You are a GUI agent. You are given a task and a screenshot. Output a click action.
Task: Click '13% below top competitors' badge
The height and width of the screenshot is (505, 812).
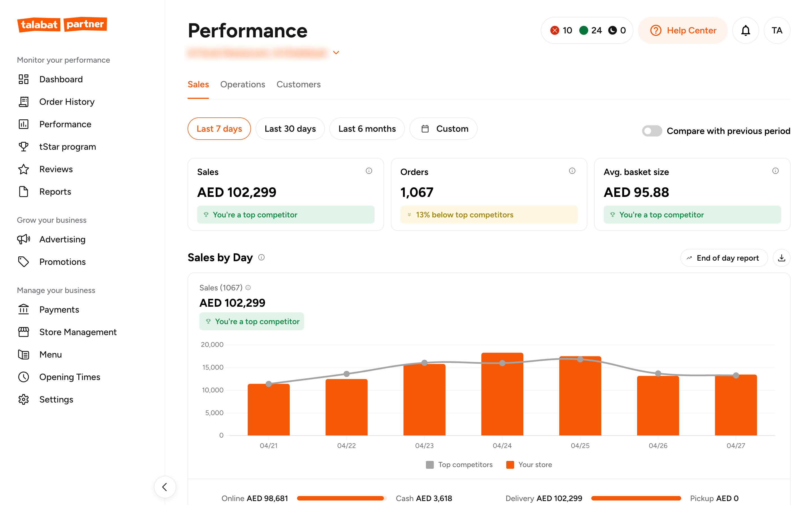(489, 215)
